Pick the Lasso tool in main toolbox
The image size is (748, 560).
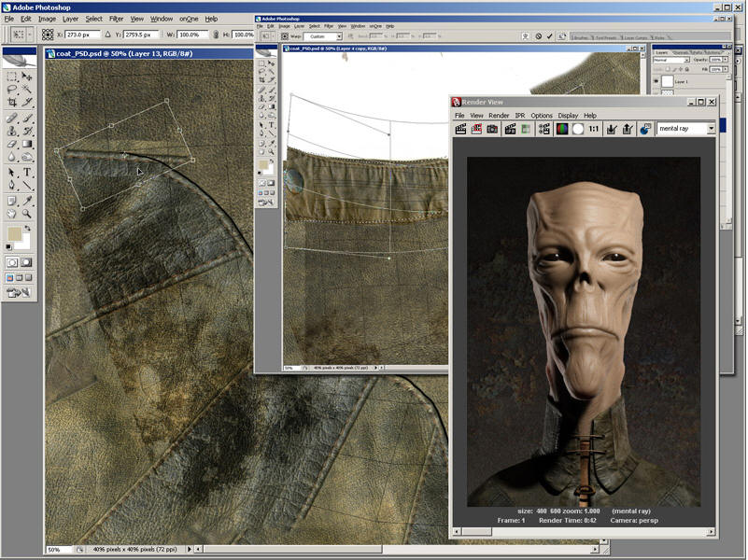pyautogui.click(x=12, y=89)
